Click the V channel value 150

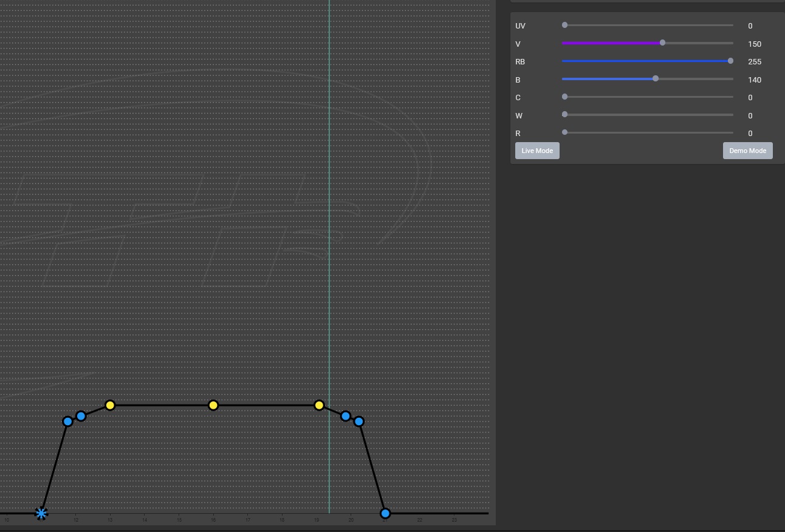[x=755, y=44]
